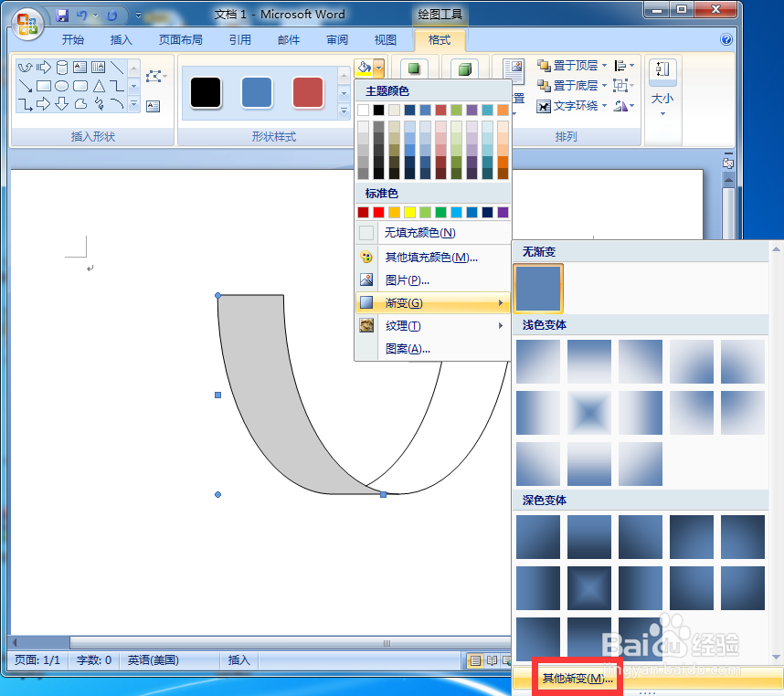Select the block right arrow shape
The width and height of the screenshot is (784, 696).
(44, 104)
